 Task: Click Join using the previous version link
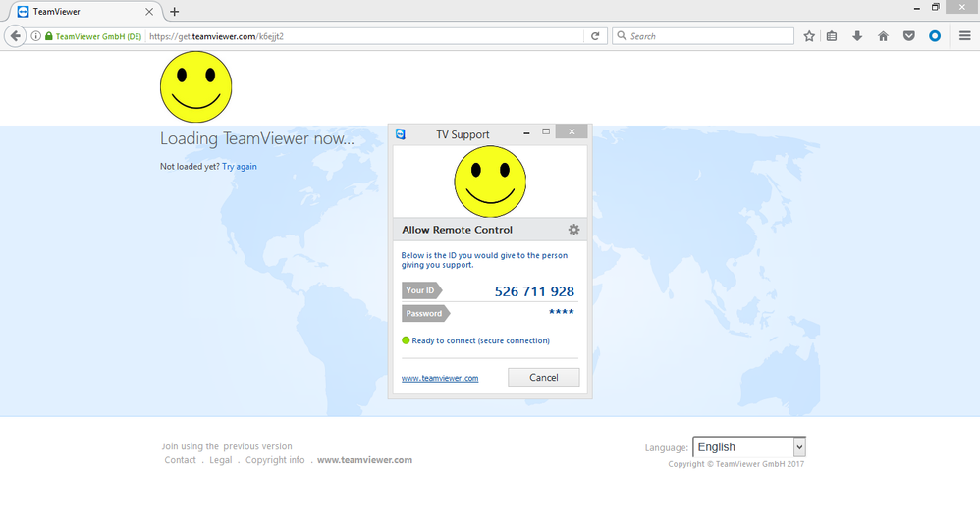(227, 446)
